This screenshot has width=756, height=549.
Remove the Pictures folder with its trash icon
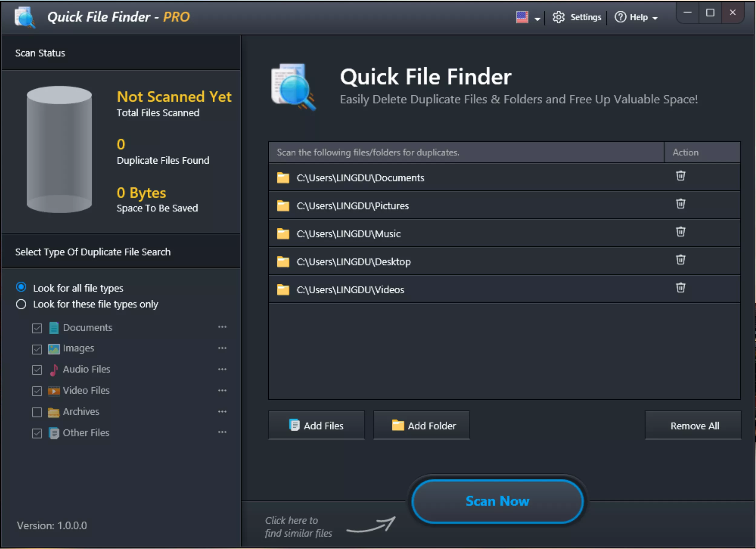pos(680,204)
